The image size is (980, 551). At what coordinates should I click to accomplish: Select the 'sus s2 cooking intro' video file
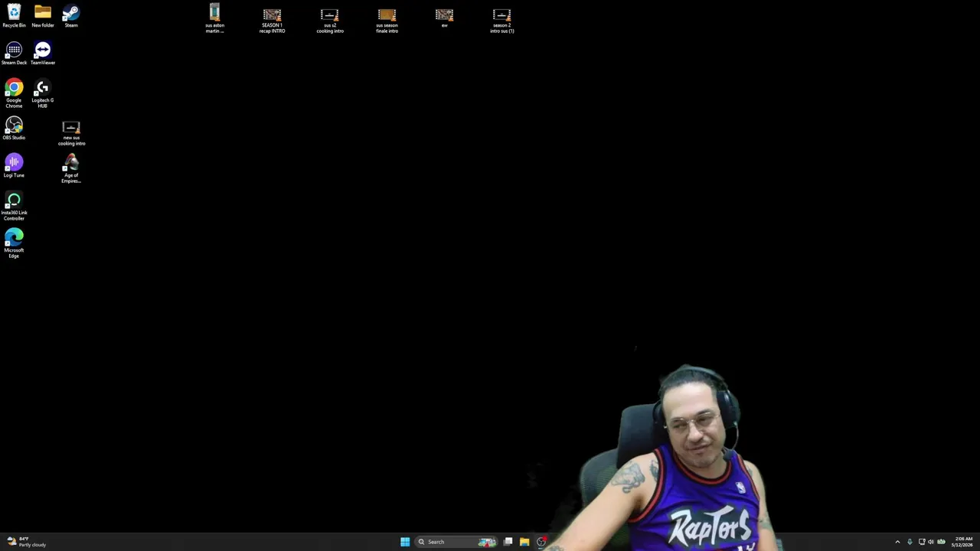[x=330, y=21]
